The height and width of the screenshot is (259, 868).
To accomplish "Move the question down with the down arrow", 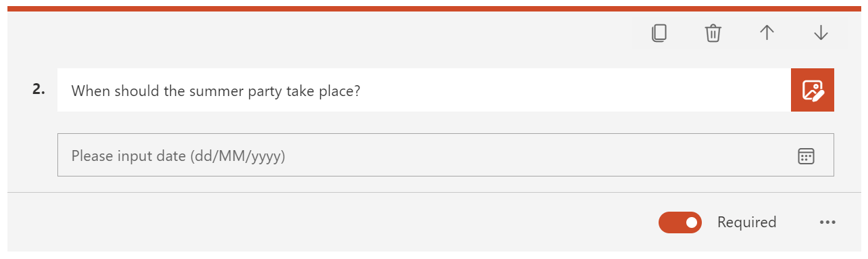I will (x=821, y=33).
